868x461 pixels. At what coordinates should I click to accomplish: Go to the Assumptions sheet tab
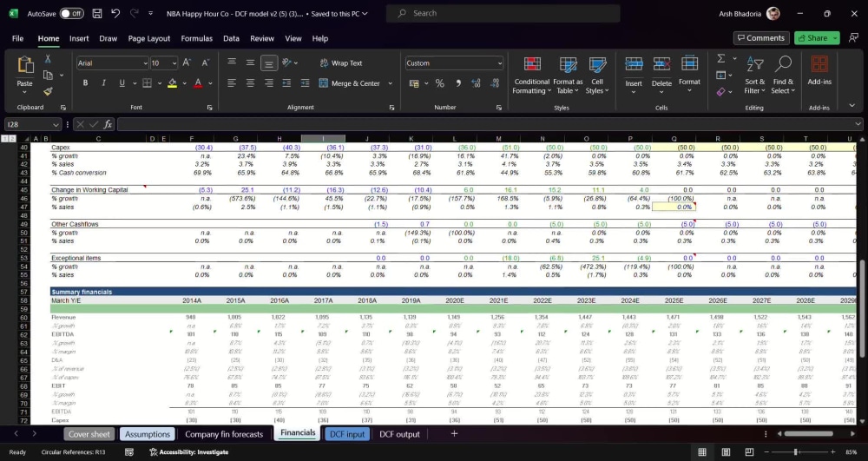pos(148,434)
